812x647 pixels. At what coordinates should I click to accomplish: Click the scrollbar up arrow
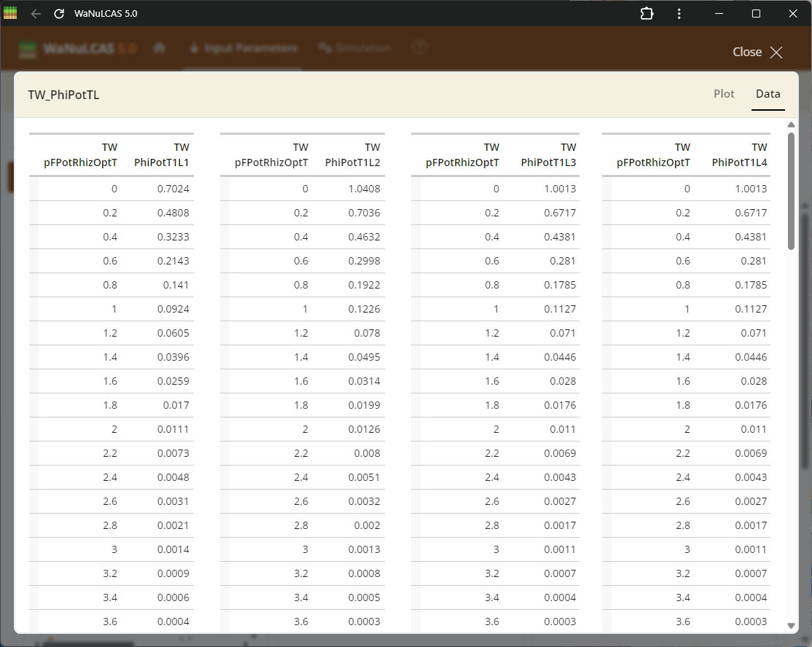[792, 124]
